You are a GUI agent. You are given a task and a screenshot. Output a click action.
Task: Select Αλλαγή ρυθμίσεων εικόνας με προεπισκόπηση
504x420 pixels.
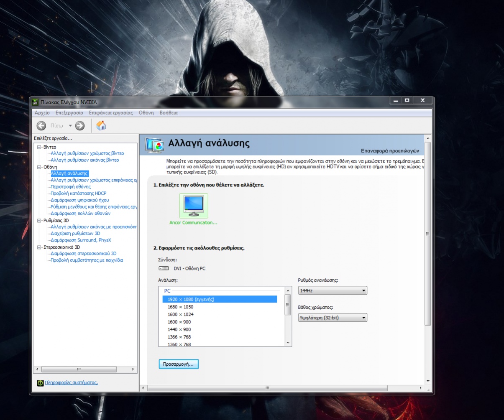point(94,227)
